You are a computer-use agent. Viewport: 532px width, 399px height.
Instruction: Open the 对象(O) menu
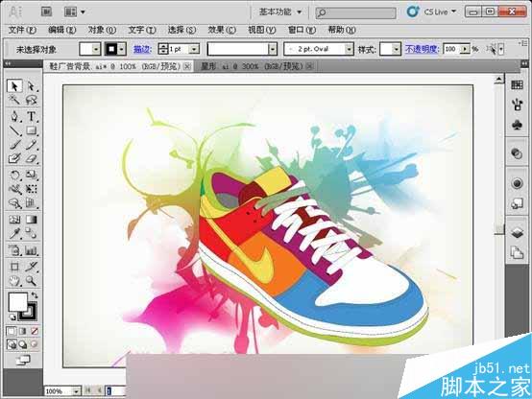pyautogui.click(x=102, y=30)
